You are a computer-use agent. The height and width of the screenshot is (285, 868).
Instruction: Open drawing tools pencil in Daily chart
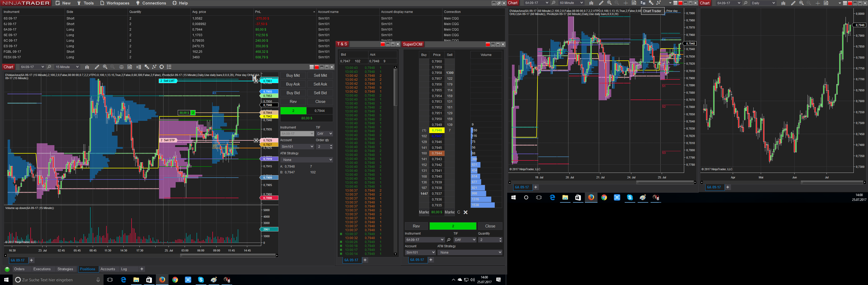793,3
